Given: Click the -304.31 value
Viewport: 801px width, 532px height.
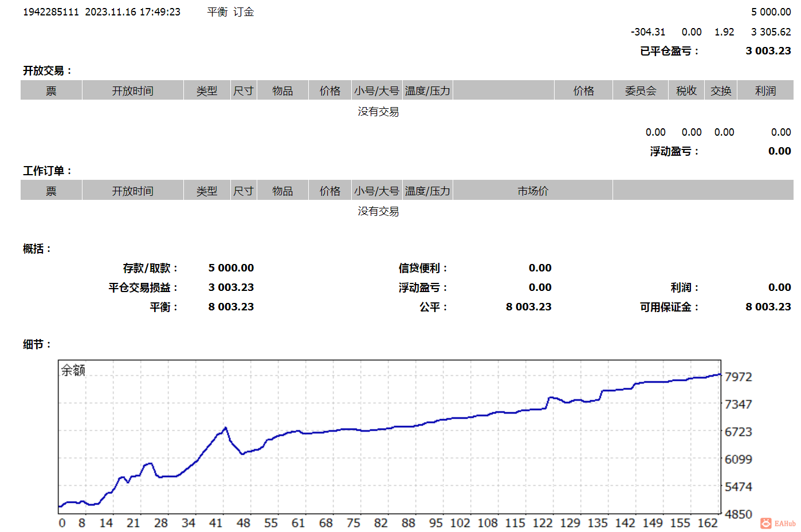Looking at the screenshot, I should (x=648, y=32).
